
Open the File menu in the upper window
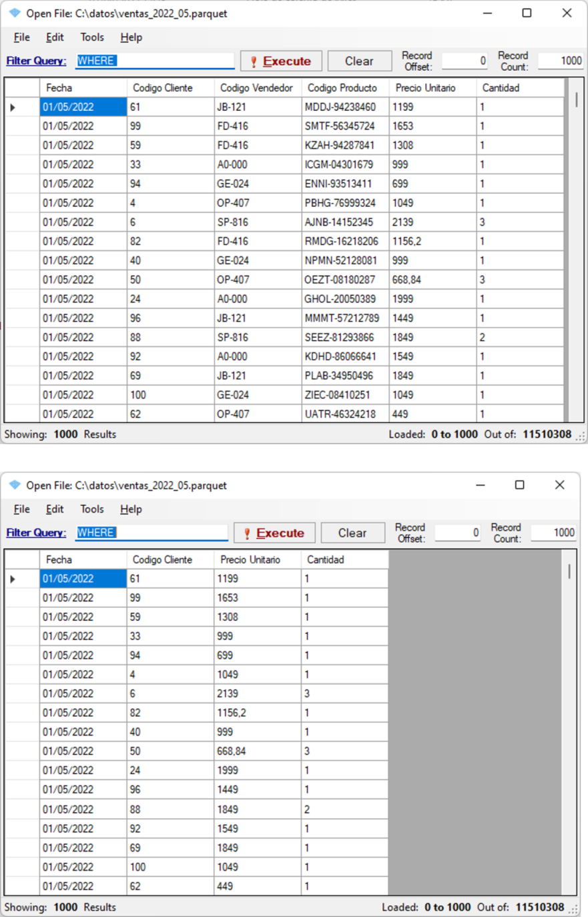21,37
